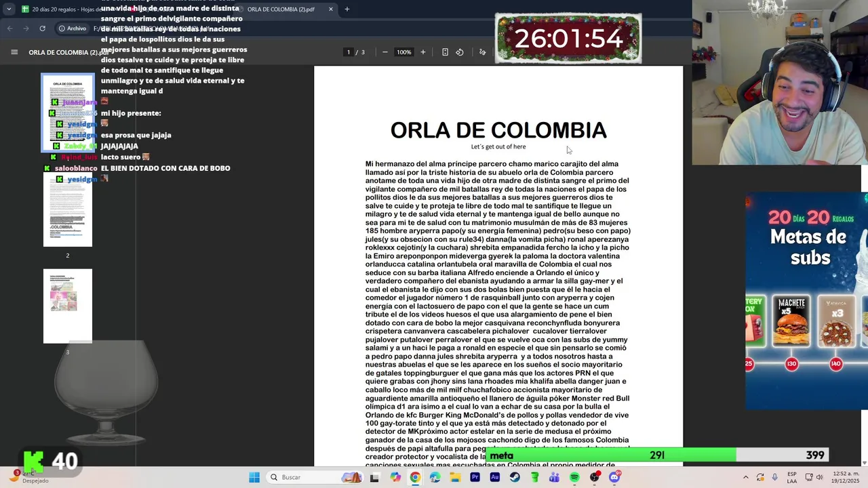
Task: Go back in Chrome
Action: tap(9, 28)
